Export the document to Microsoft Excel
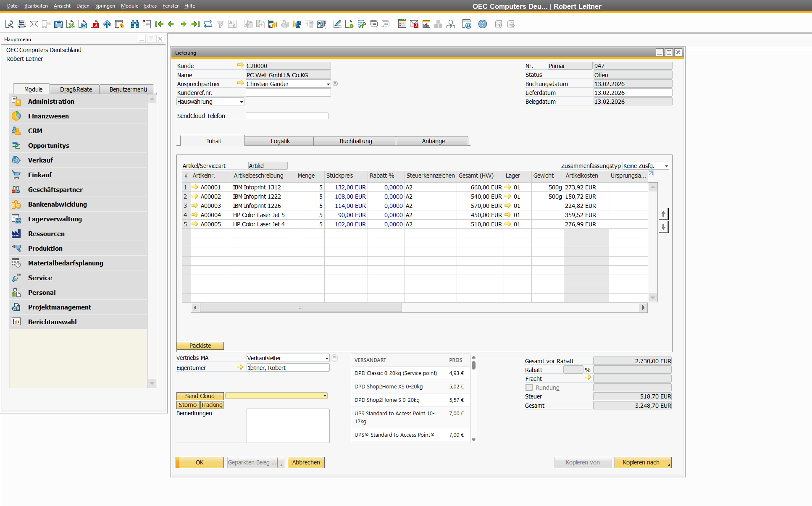812x506 pixels. [x=70, y=24]
